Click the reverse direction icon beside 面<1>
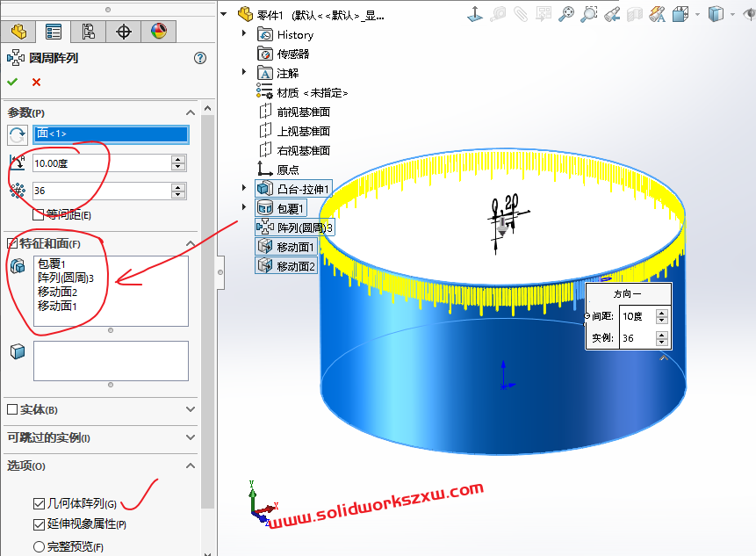 coord(17,134)
